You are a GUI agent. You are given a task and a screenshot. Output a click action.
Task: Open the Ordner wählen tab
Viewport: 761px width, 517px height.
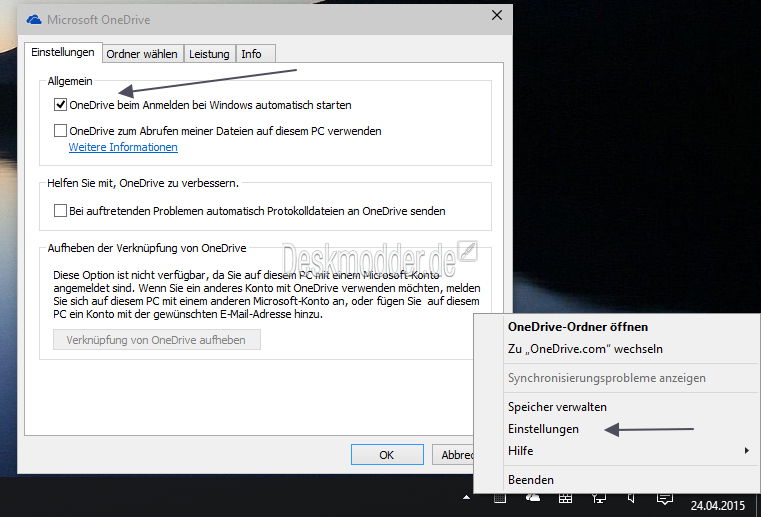[142, 54]
